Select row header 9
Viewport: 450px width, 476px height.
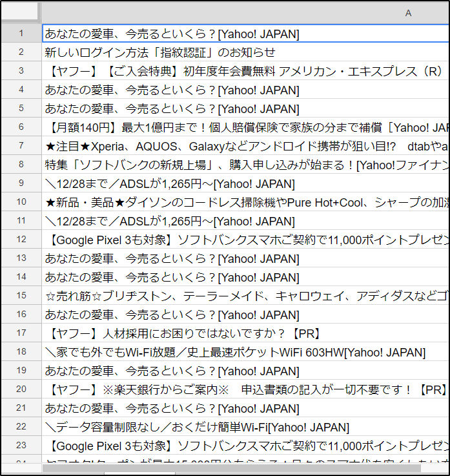(x=21, y=183)
